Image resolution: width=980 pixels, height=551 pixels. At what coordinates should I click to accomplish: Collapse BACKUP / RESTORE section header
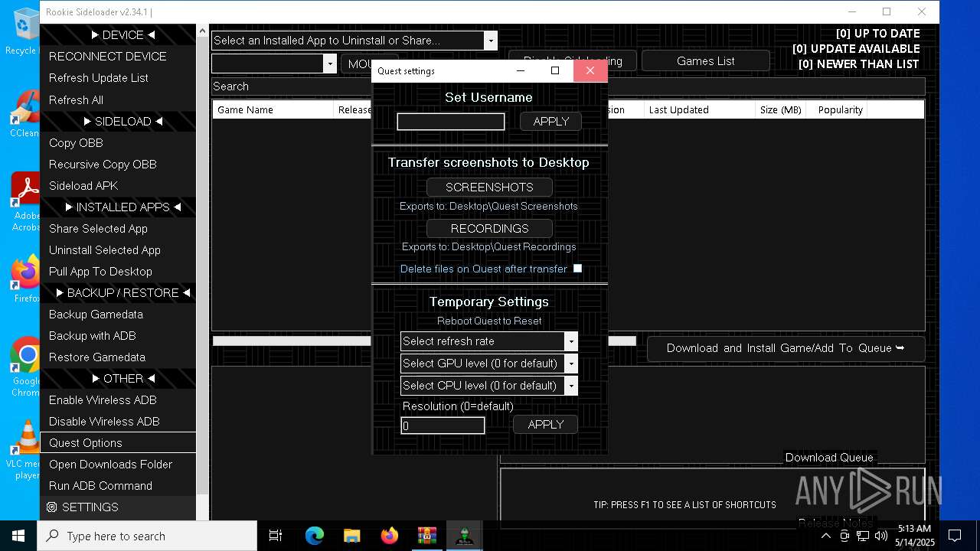[118, 293]
